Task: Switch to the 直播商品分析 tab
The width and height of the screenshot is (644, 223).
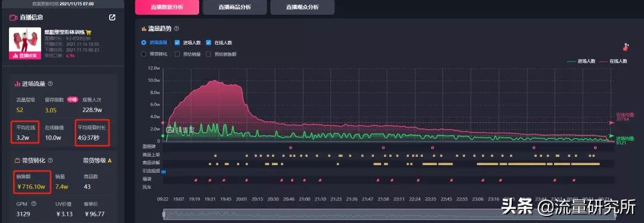Action: tap(234, 7)
